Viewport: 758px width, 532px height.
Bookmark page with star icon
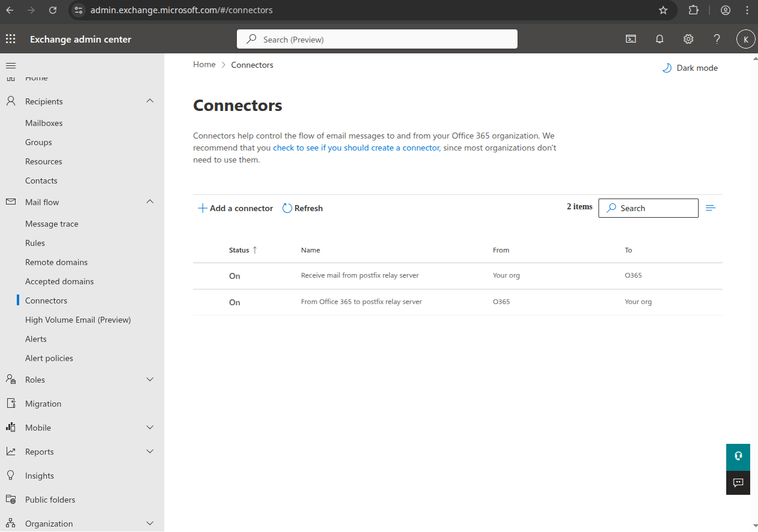click(663, 10)
